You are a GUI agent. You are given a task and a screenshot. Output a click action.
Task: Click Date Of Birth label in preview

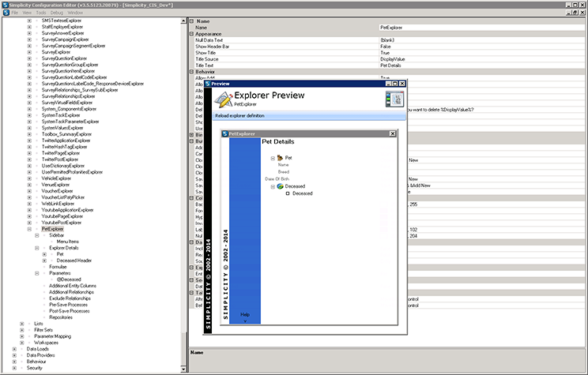coord(277,179)
